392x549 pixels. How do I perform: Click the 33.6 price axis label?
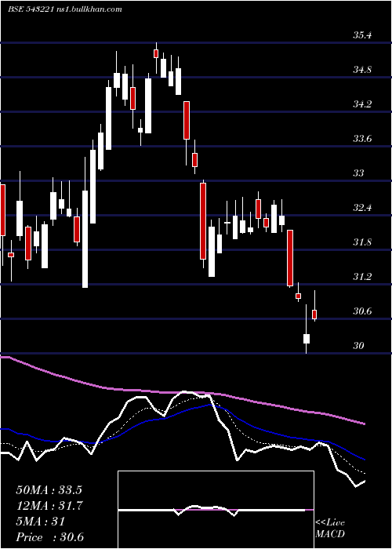[x=362, y=139]
